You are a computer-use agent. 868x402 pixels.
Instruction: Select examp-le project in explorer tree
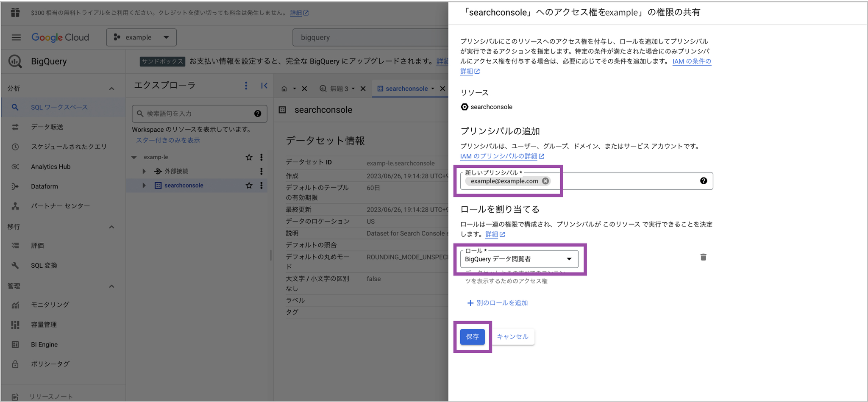click(x=156, y=157)
